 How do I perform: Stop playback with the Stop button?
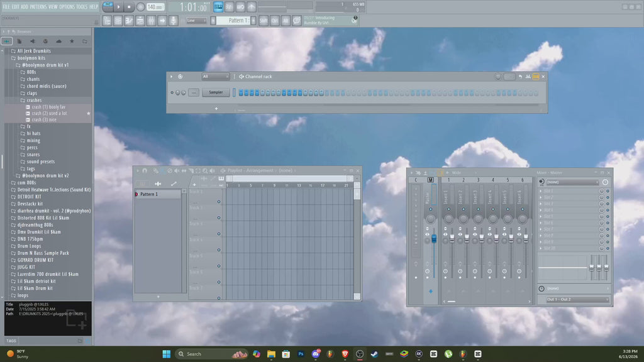129,7
